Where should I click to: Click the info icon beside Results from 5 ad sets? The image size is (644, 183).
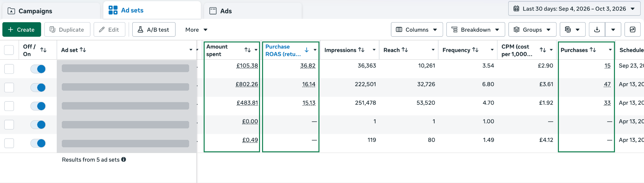tap(124, 159)
